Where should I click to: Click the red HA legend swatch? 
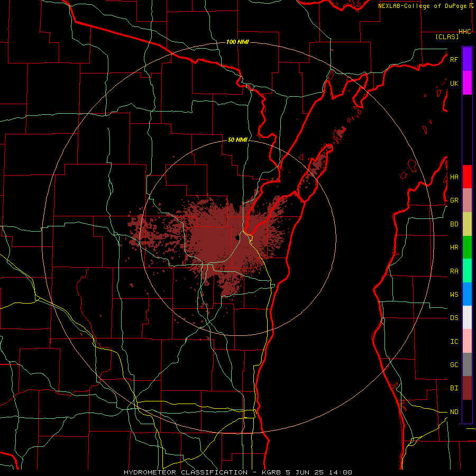(x=467, y=177)
